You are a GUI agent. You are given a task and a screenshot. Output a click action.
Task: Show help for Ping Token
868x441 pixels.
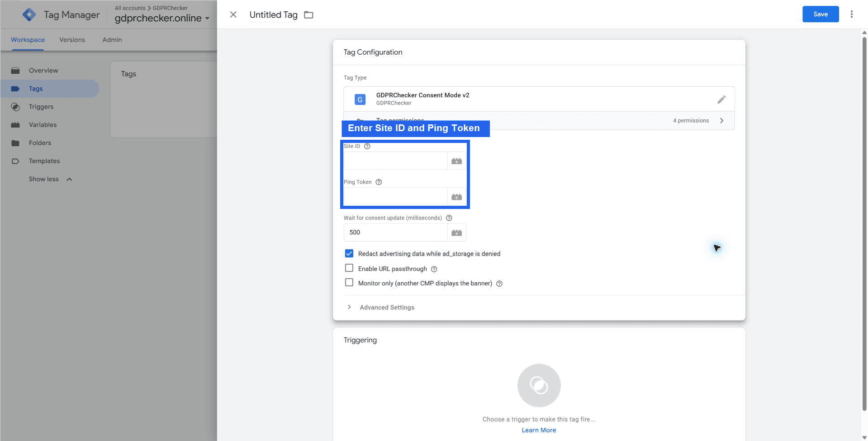click(379, 182)
